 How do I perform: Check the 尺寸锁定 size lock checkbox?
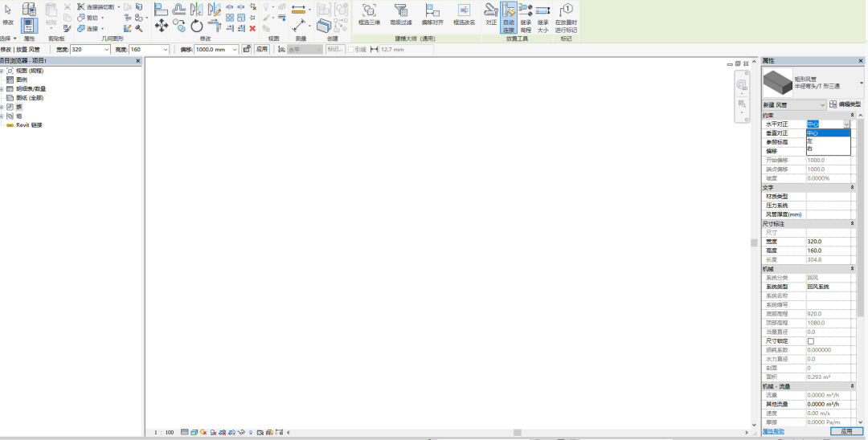click(810, 341)
